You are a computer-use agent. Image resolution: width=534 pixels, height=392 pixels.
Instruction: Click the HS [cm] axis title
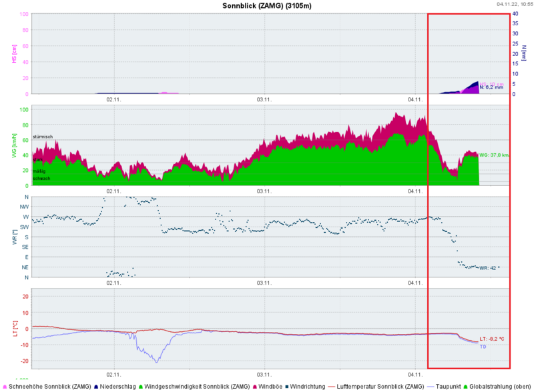point(14,54)
